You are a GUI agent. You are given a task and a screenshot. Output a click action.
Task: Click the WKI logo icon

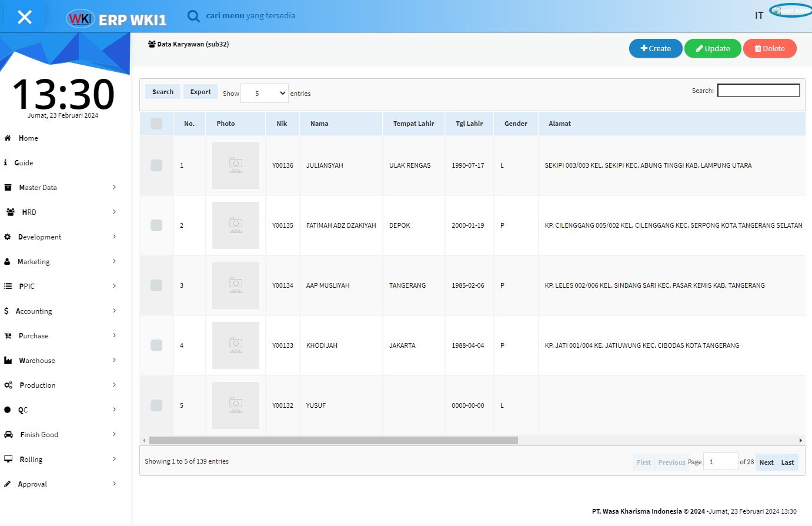(x=80, y=19)
